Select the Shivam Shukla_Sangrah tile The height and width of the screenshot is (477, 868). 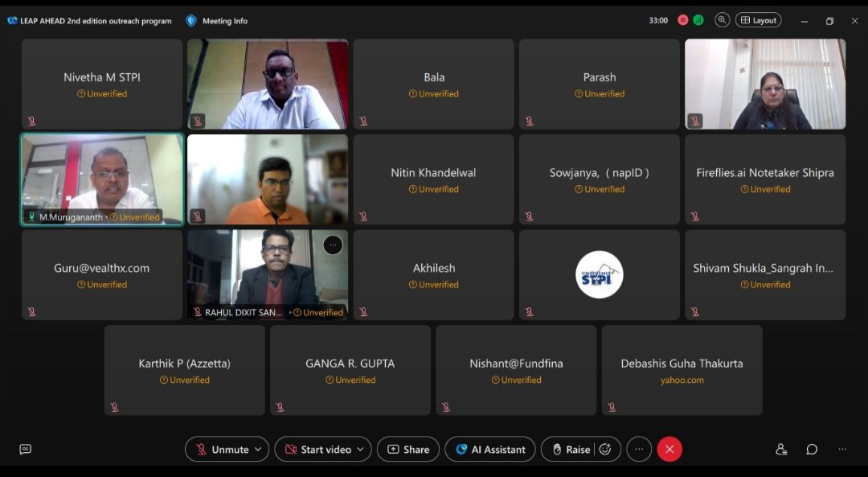click(765, 275)
